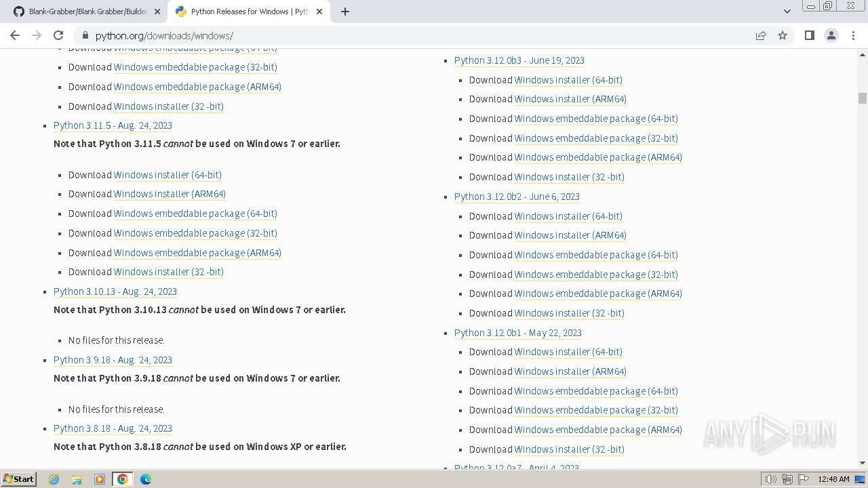Open the Chrome three-dot menu
868x488 pixels.
(853, 35)
